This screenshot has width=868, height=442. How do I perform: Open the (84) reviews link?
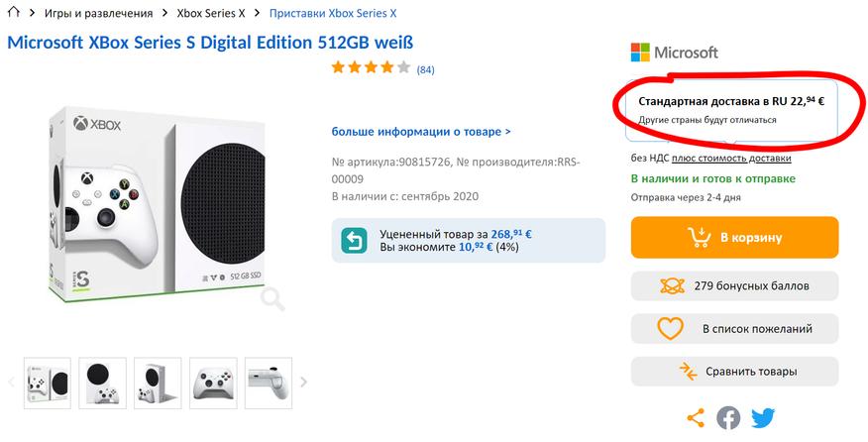(x=425, y=69)
